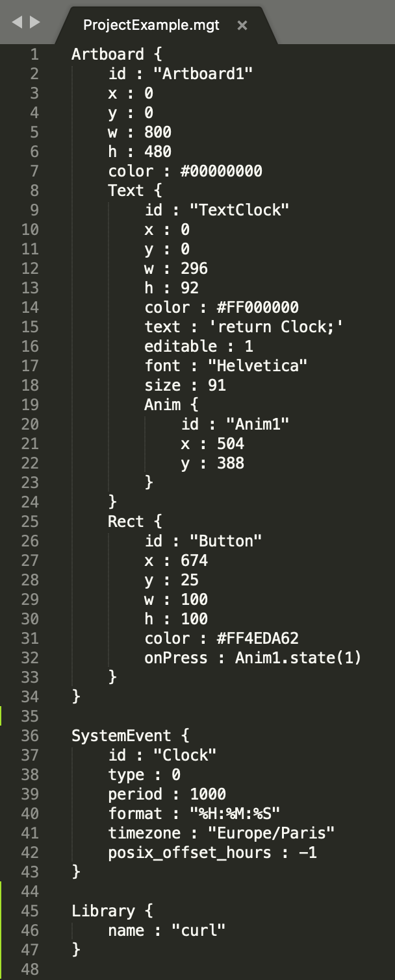Click line number 19 beside Anim block

click(30, 405)
